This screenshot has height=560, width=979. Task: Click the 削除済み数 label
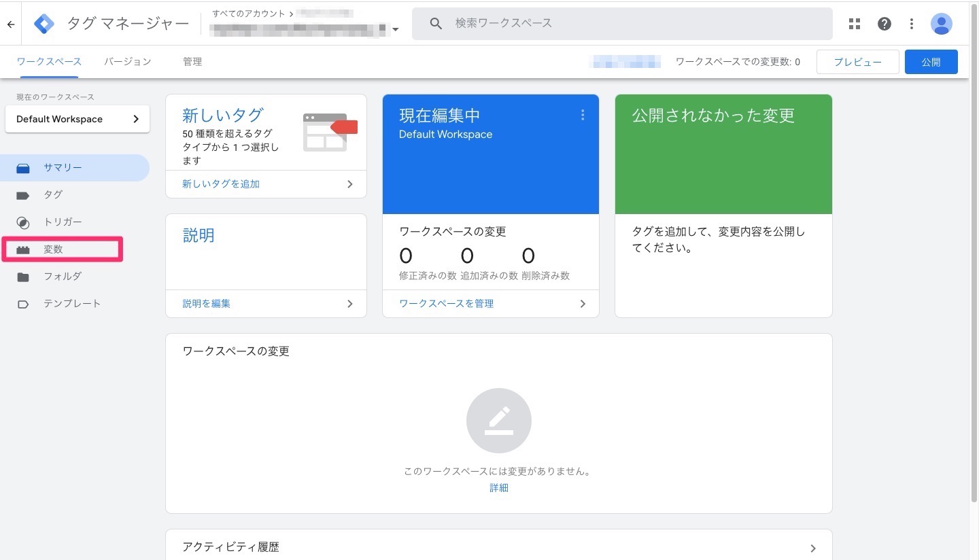pyautogui.click(x=546, y=276)
